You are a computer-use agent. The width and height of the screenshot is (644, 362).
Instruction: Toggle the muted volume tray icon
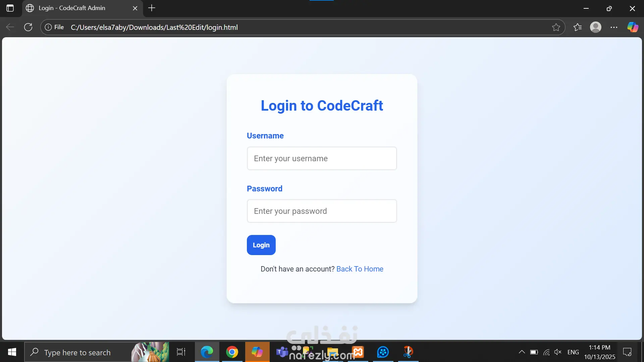[558, 352]
